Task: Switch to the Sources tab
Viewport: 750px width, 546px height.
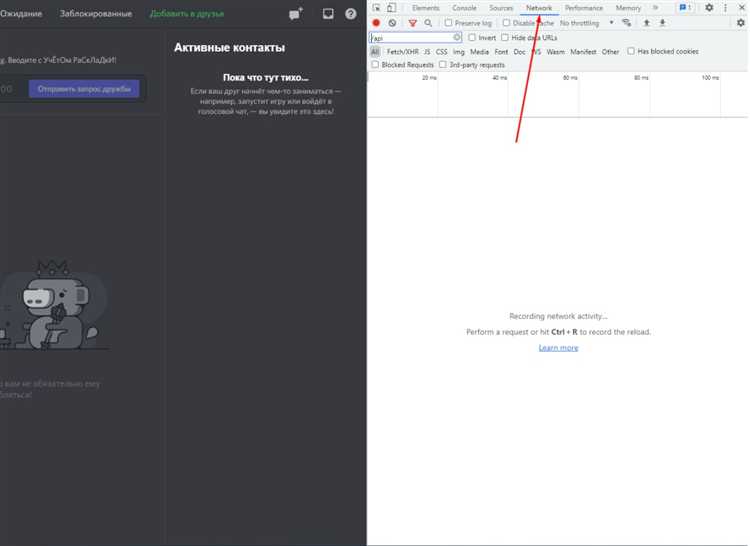Action: pos(501,8)
